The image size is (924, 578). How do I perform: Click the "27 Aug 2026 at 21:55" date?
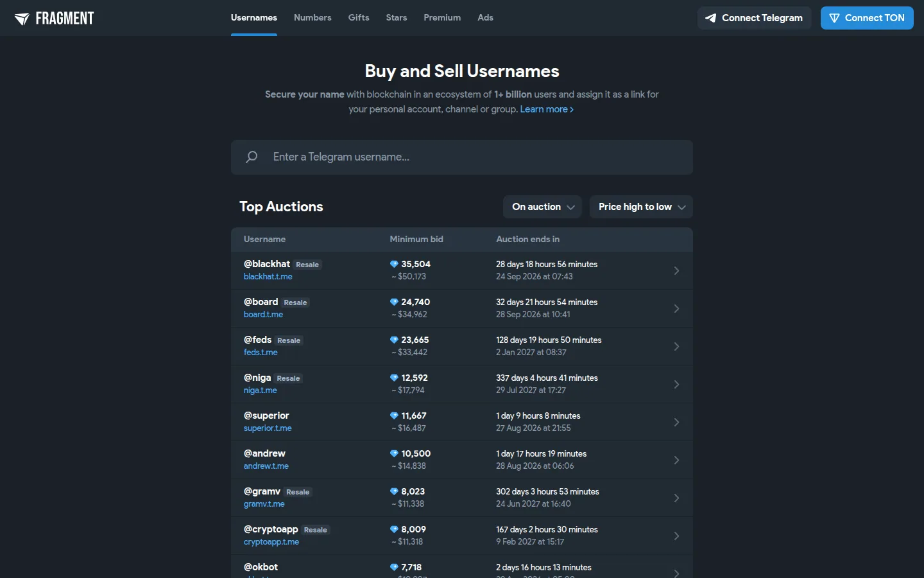coord(533,428)
